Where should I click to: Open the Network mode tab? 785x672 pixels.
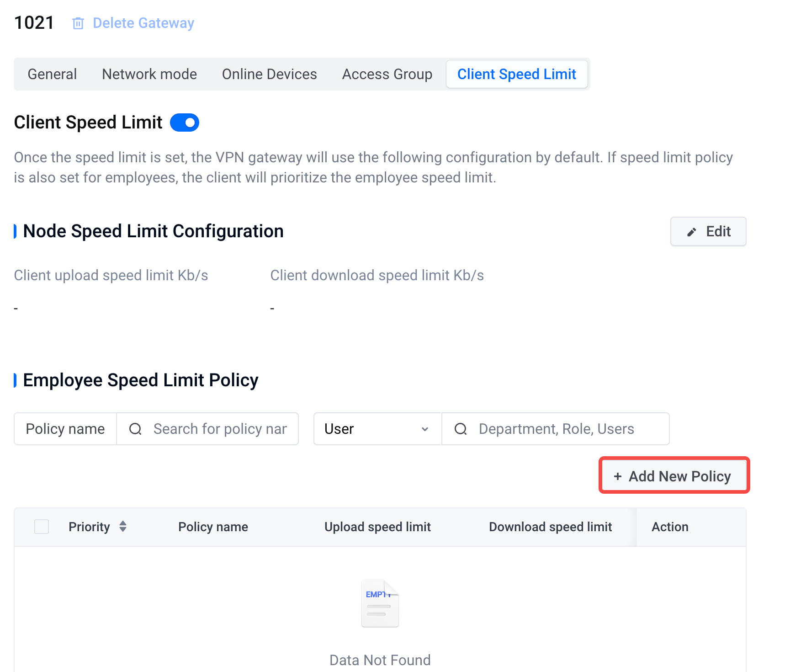tap(149, 74)
